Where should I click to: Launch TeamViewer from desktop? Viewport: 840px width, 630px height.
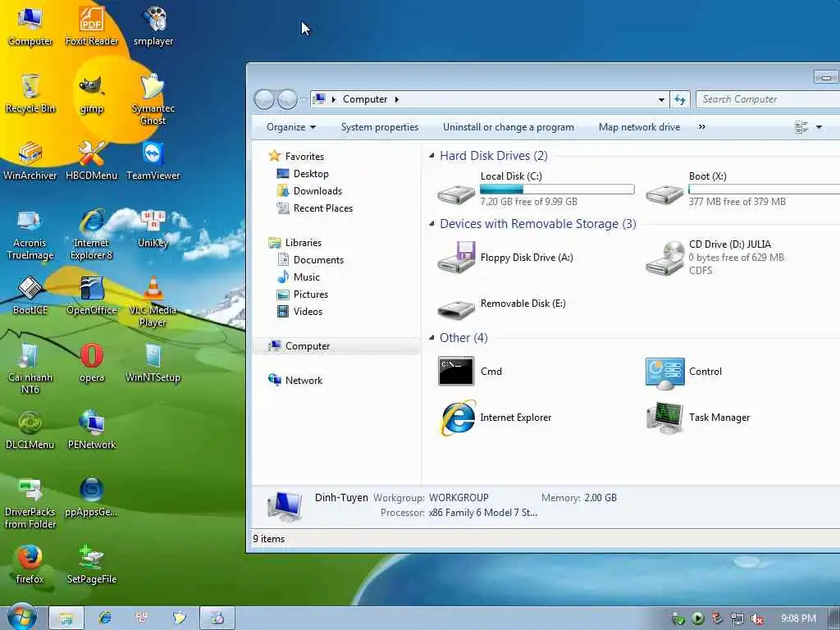click(x=153, y=161)
